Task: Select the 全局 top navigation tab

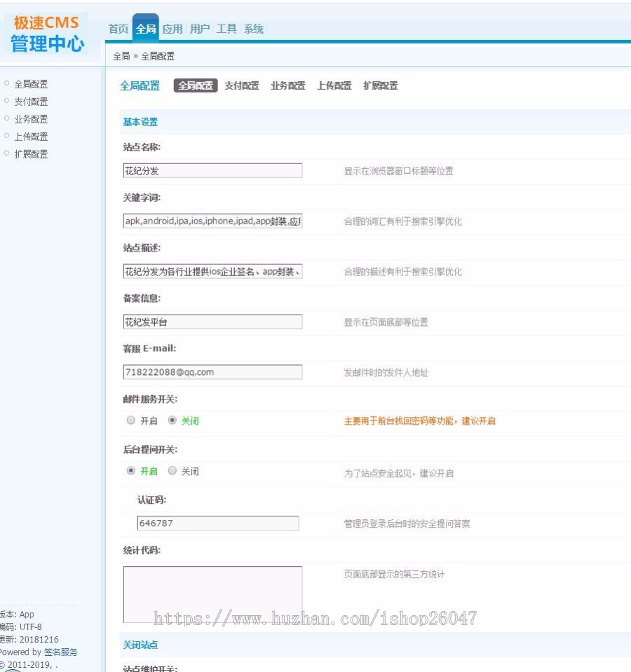Action: pyautogui.click(x=146, y=28)
